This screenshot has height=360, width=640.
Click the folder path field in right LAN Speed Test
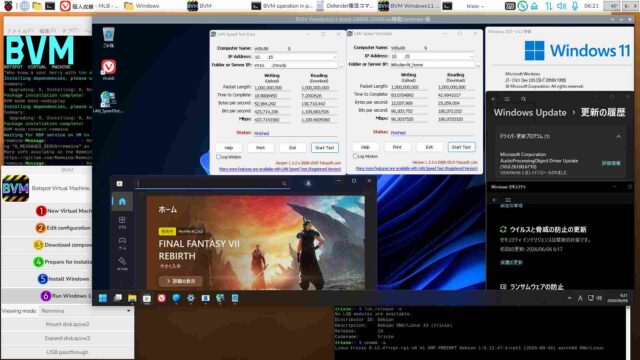pyautogui.click(x=432, y=64)
